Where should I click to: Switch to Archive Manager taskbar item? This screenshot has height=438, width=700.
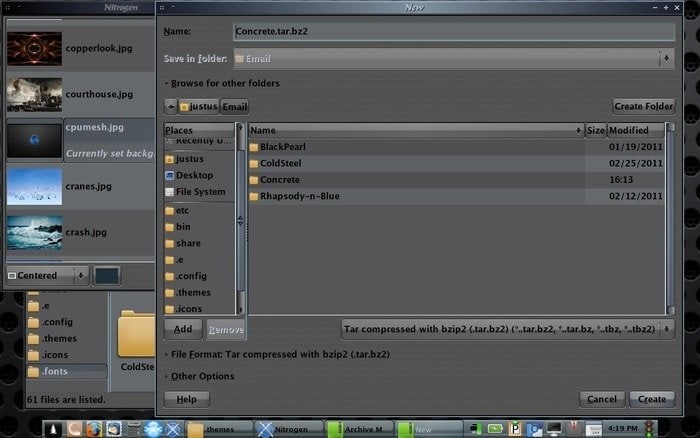359,429
